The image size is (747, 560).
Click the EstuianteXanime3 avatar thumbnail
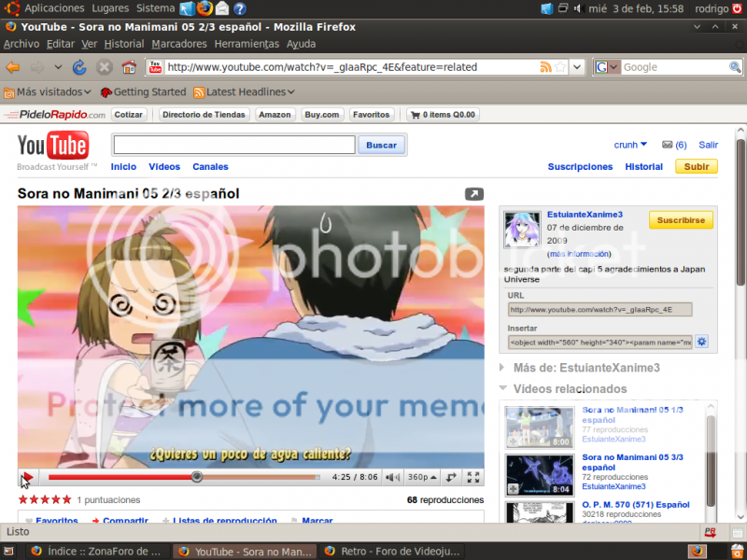[522, 230]
